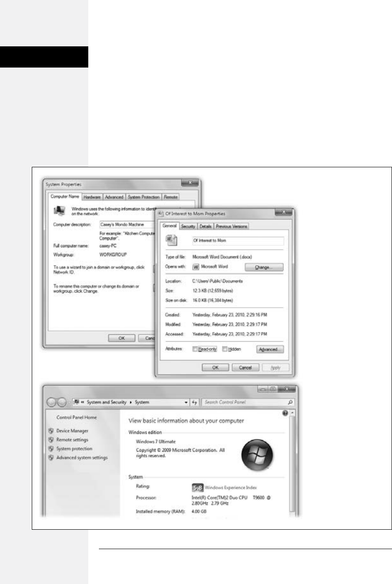Enable the Read-only attribute checkbox

pyautogui.click(x=195, y=349)
